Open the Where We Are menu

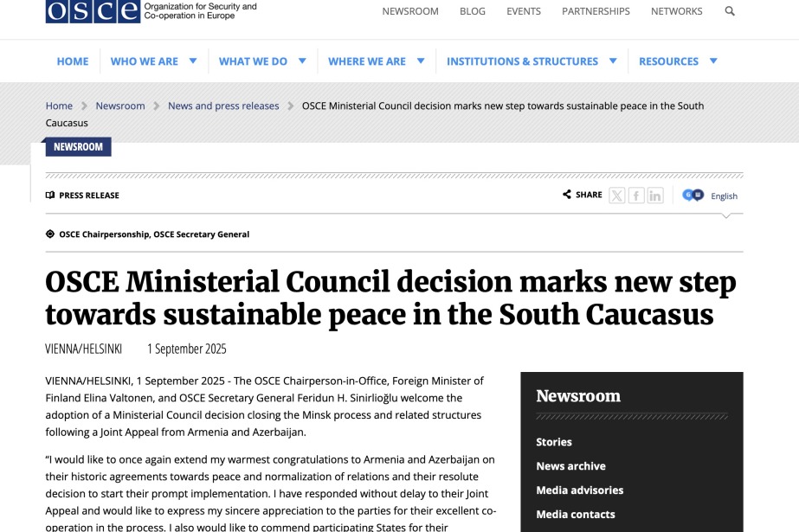coord(367,61)
